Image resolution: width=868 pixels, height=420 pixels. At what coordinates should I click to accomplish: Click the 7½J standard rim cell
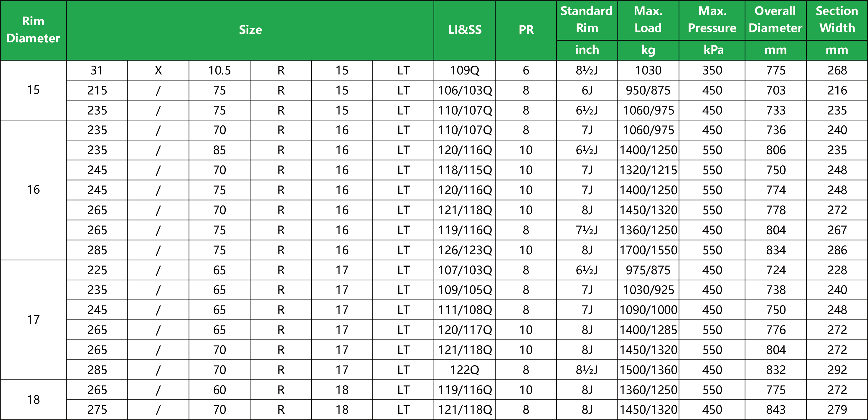pyautogui.click(x=587, y=230)
